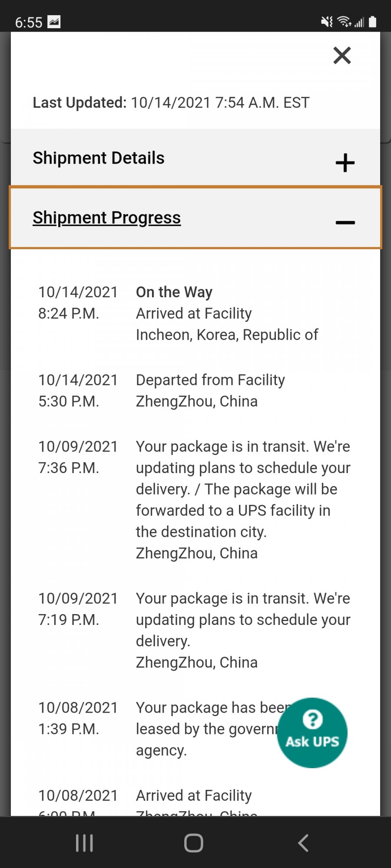The height and width of the screenshot is (868, 391).
Task: Tap the Last Updated timestamp text
Action: tap(171, 103)
